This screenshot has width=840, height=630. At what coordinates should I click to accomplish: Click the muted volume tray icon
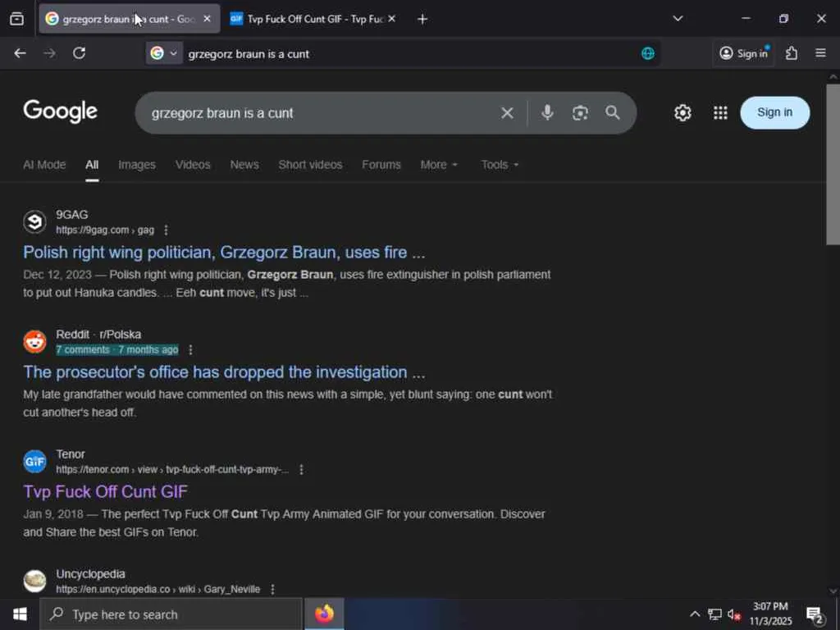(734, 614)
